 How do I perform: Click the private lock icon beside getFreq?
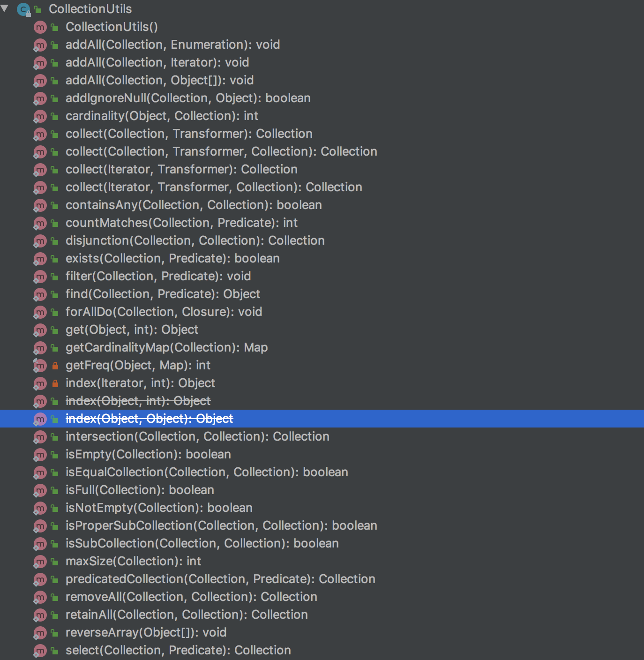[x=55, y=366]
